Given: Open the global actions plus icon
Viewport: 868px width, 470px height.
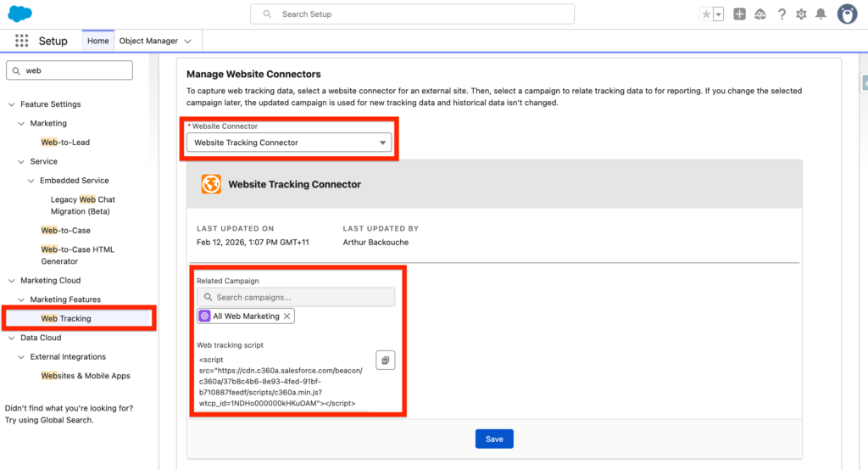Looking at the screenshot, I should click(x=740, y=14).
